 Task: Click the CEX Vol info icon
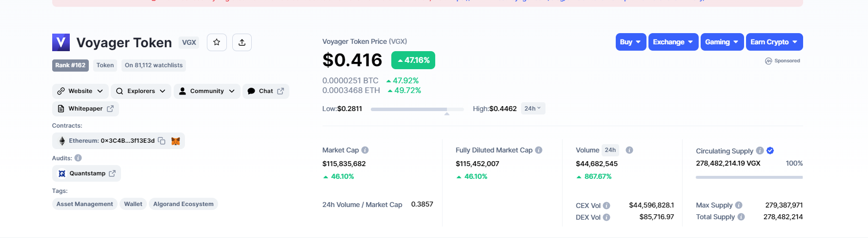click(x=606, y=206)
